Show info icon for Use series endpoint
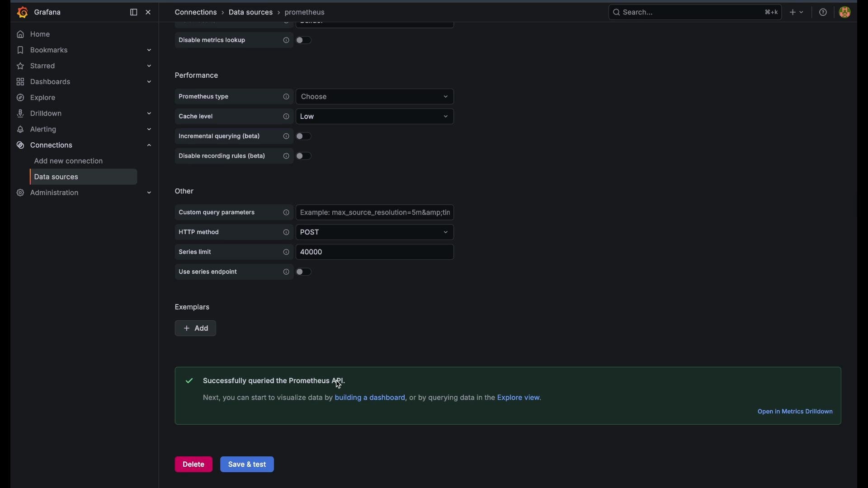Screen dimensions: 868x488 coord(286,273)
